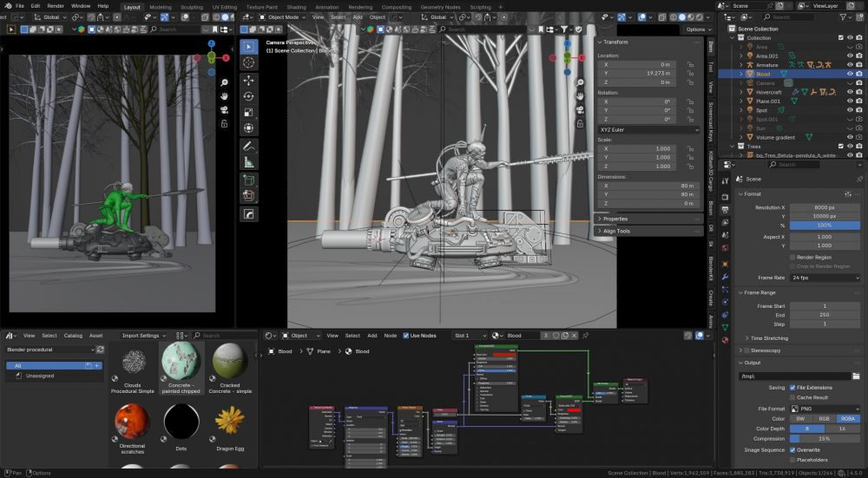The width and height of the screenshot is (868, 478).
Task: Toggle the File Extensions checkbox
Action: tap(792, 388)
